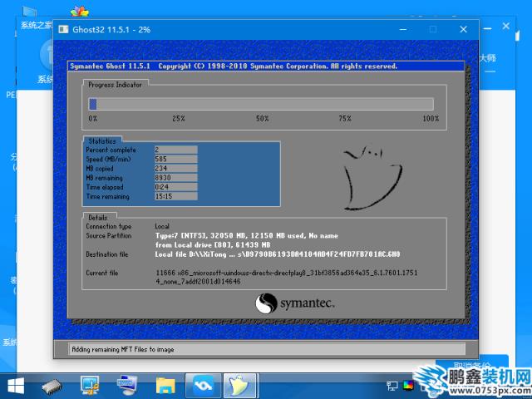The image size is (532, 399).
Task: Minimize the Ghost32 window
Action: coord(403,30)
